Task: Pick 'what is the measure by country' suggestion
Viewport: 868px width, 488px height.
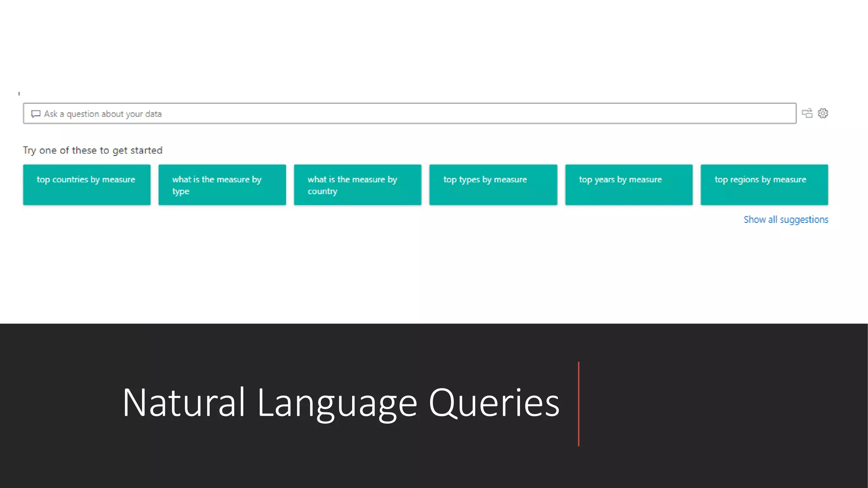Action: (358, 185)
